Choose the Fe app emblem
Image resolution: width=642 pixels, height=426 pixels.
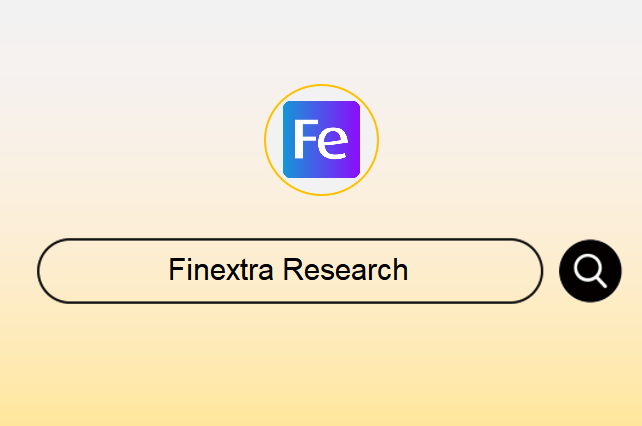(321, 140)
